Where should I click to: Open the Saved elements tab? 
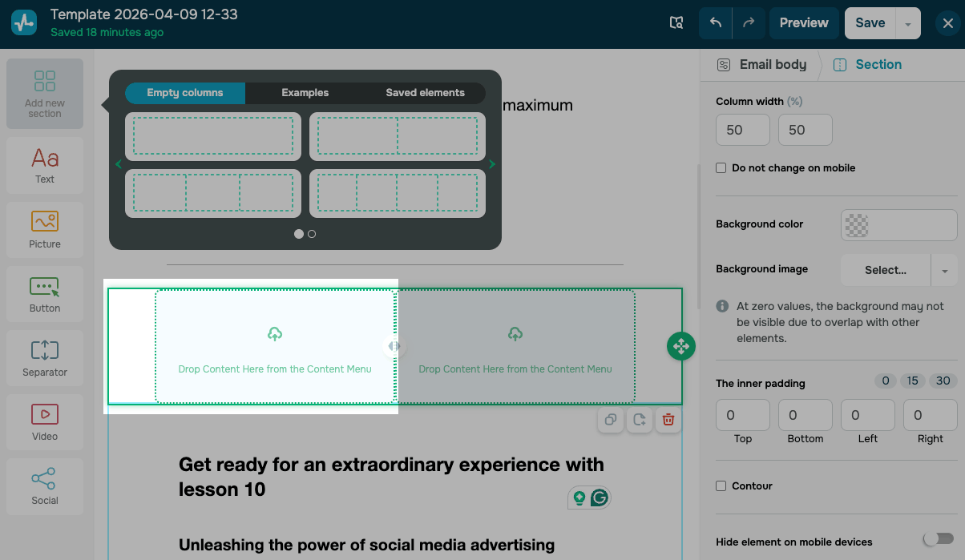[x=425, y=93]
